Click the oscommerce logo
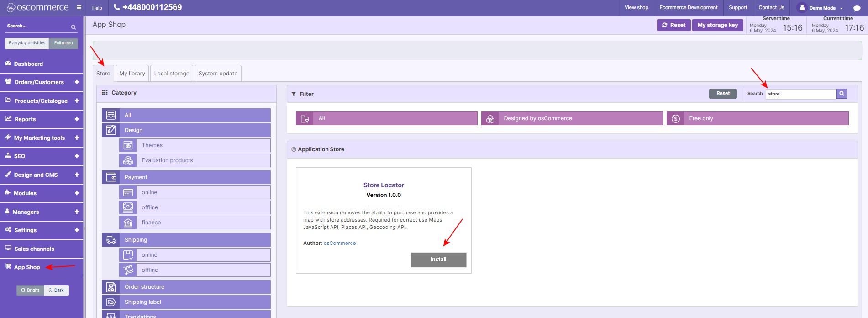Viewport: 868px width, 318px height. pos(37,7)
